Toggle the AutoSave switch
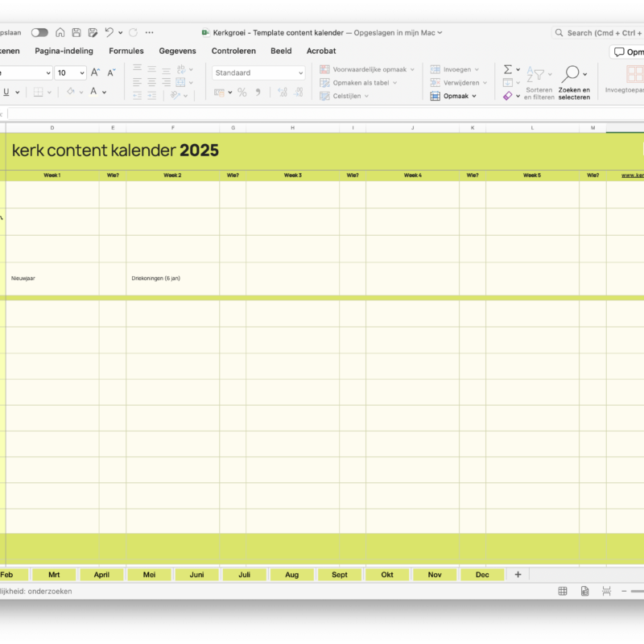 (x=39, y=32)
